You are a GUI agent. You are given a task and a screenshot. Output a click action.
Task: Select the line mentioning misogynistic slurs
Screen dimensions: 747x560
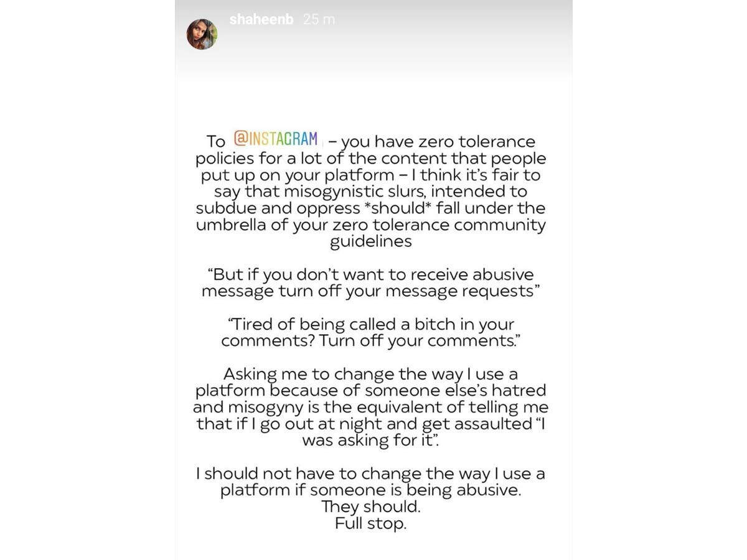coord(370,192)
